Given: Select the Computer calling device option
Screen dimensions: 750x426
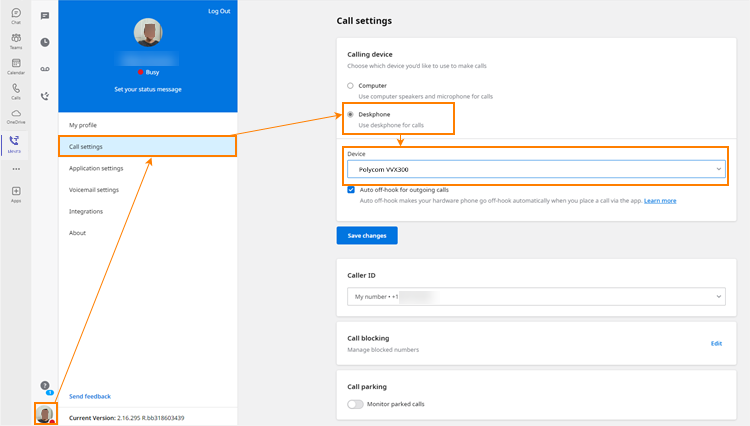Looking at the screenshot, I should pos(350,86).
